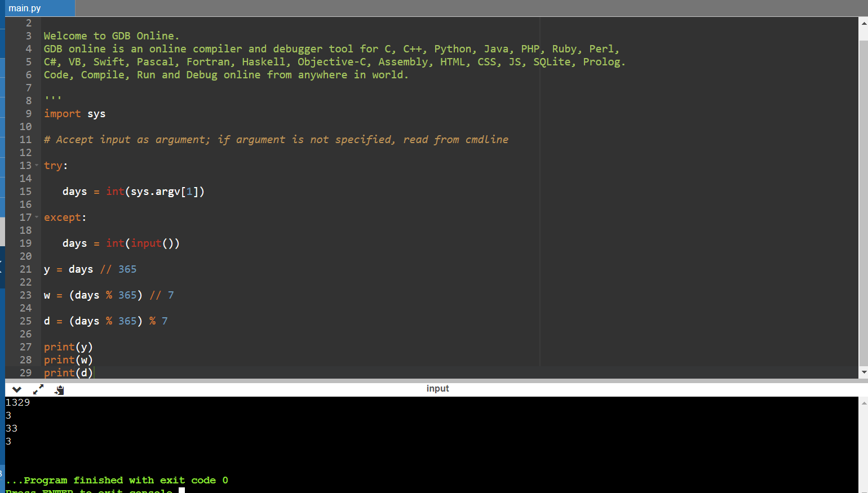Click the days = int(sys.argv[1]) line
This screenshot has width=868, height=493.
tap(133, 192)
